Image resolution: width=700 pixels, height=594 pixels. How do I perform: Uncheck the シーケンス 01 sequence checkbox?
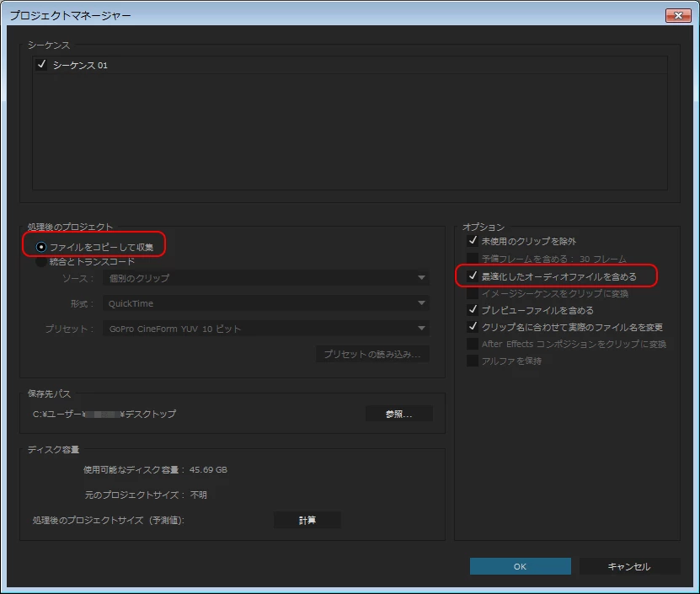tap(41, 65)
